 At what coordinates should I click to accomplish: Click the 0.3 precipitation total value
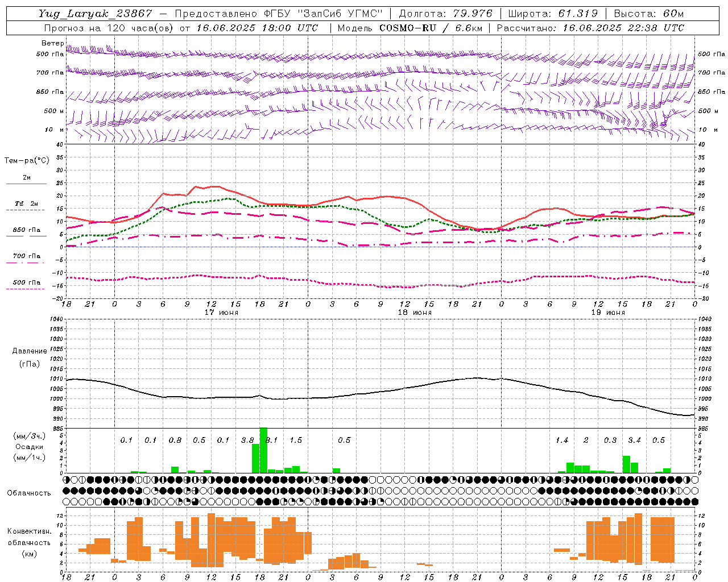pyautogui.click(x=610, y=440)
